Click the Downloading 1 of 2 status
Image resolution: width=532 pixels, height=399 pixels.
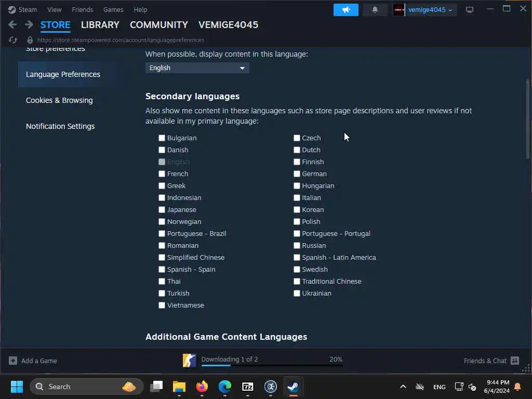pos(230,359)
